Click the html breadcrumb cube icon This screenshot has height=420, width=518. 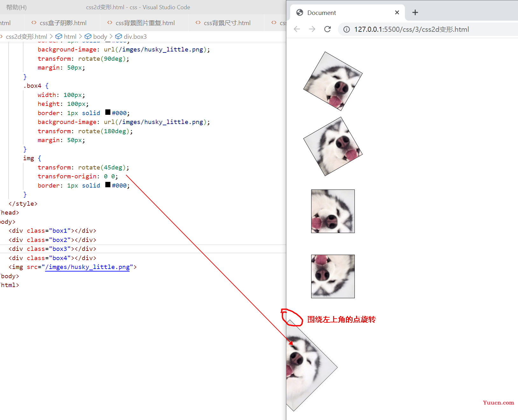point(59,37)
